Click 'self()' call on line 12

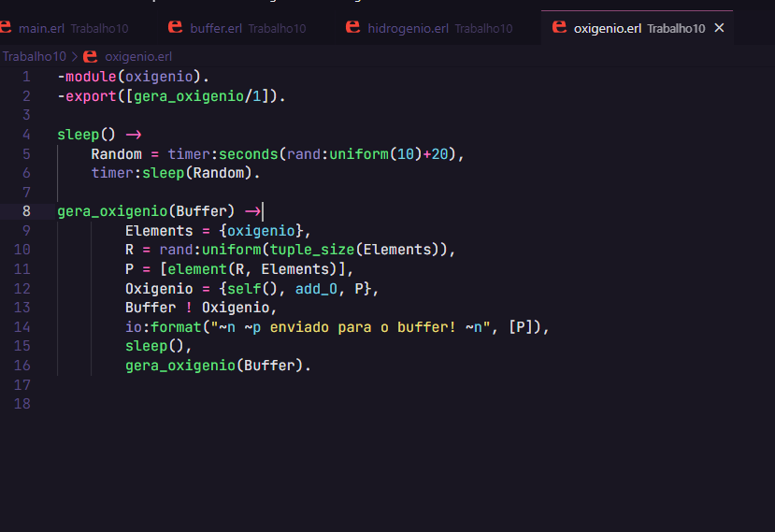coord(252,289)
